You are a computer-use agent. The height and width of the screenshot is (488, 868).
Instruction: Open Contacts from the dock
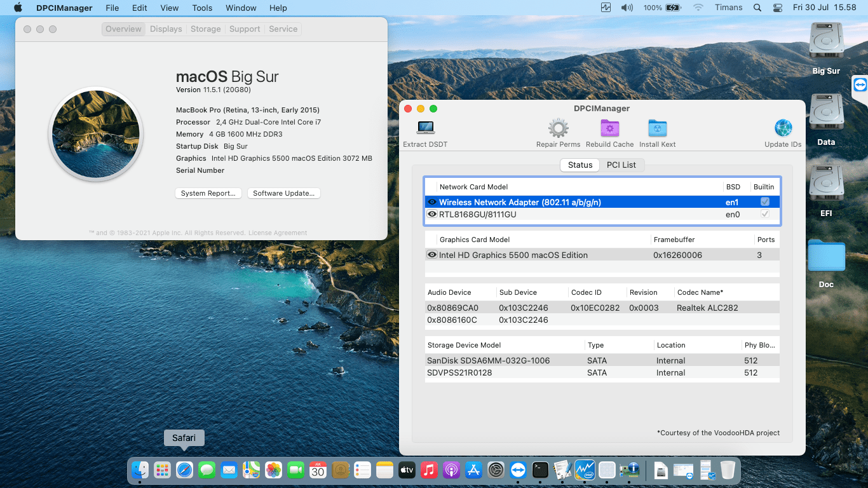pos(340,470)
